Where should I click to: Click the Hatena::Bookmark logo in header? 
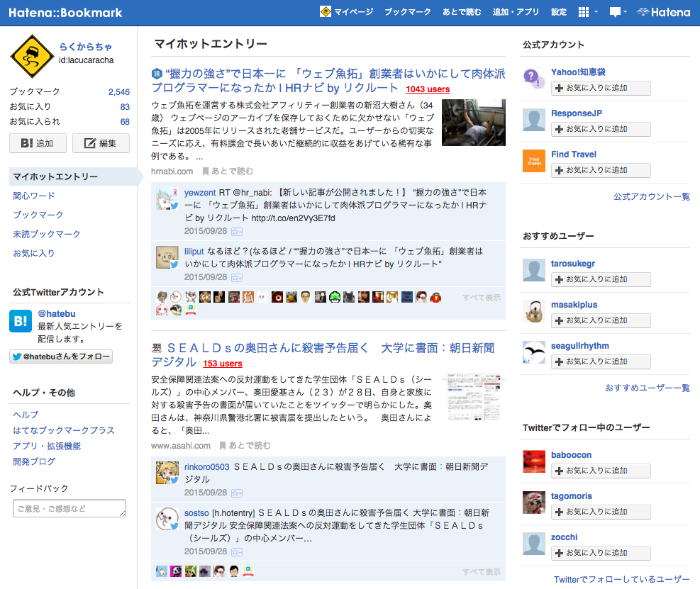click(65, 13)
